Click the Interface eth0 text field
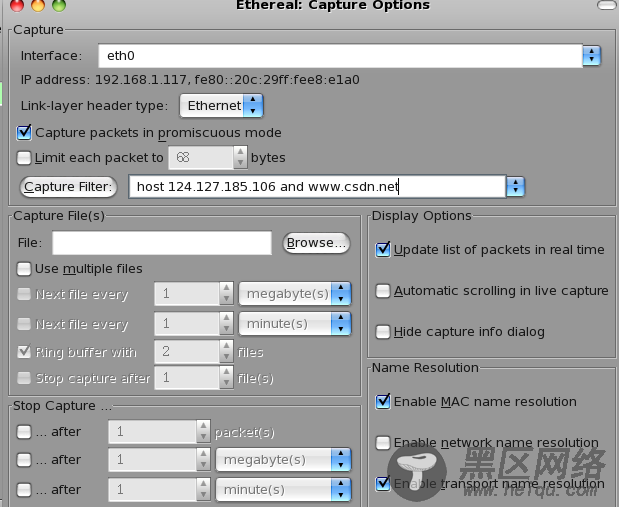This screenshot has height=507, width=619. [x=340, y=56]
